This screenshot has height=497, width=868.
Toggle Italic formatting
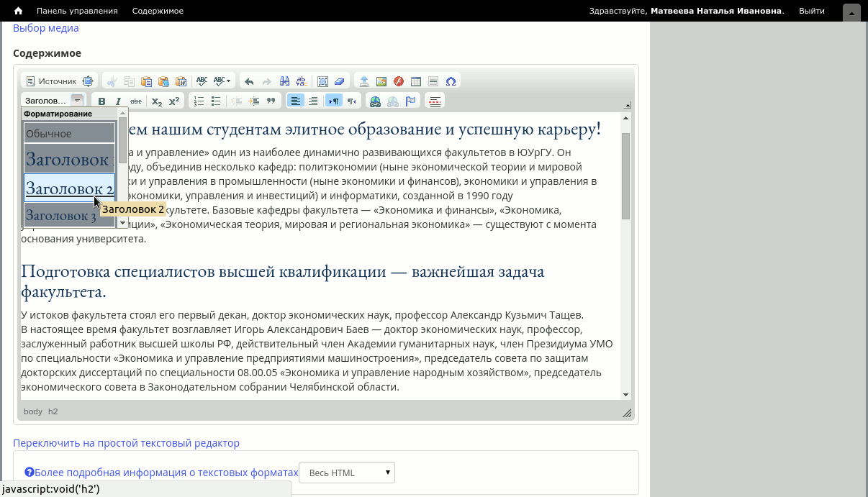click(118, 101)
